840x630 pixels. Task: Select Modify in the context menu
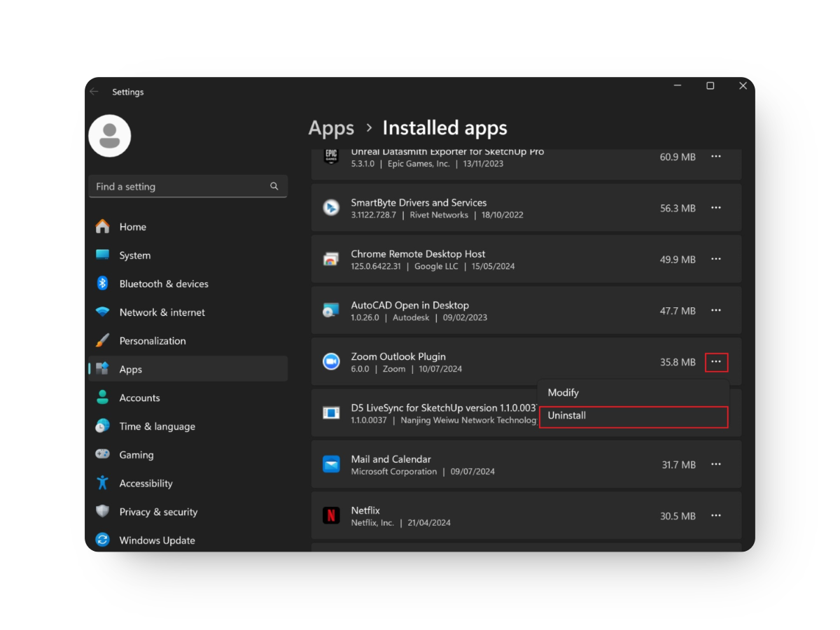coord(563,392)
